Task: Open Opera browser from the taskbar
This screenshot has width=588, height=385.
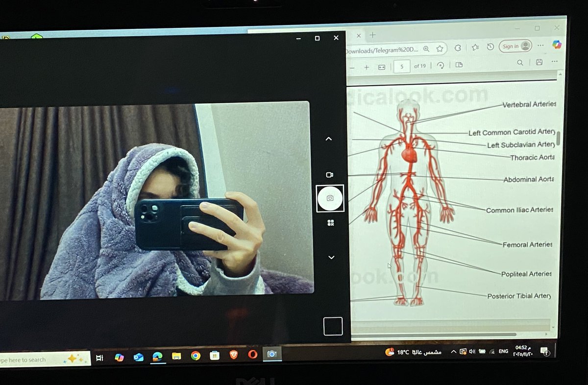Action: (x=253, y=354)
